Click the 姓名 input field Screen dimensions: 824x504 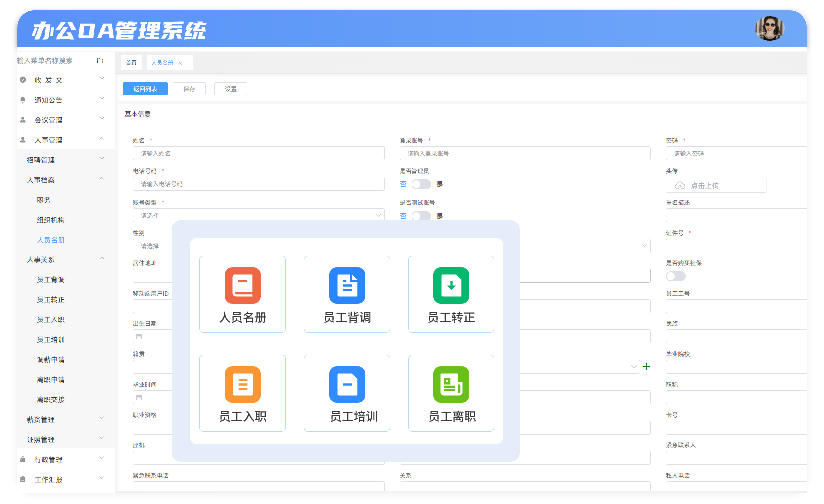coord(258,153)
